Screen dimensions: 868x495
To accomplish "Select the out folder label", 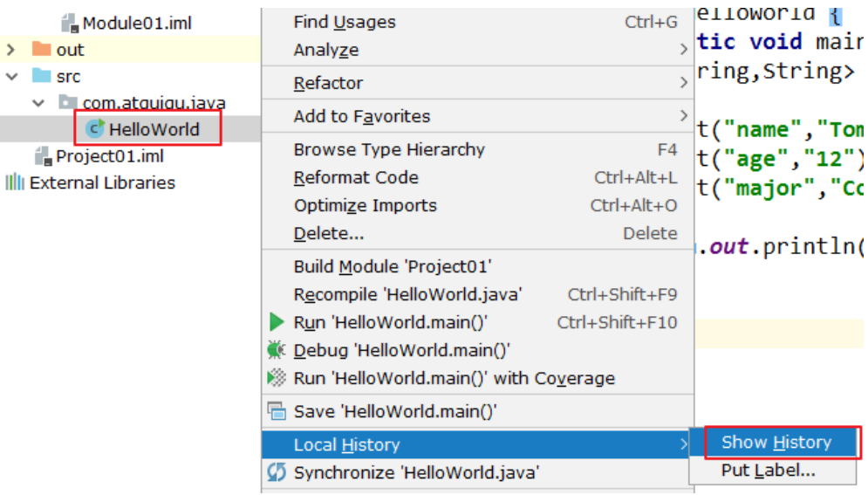I will click(x=70, y=50).
